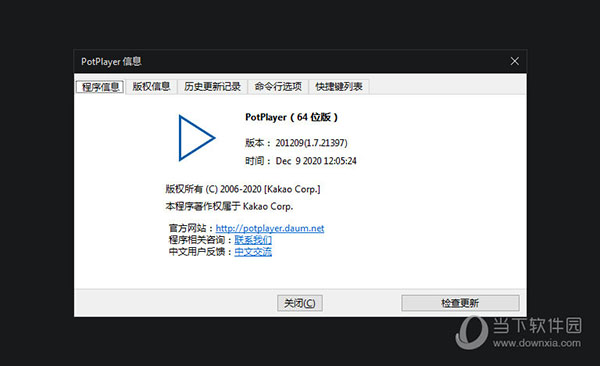Click the 检查更新 button
This screenshot has width=600, height=366.
pyautogui.click(x=460, y=303)
